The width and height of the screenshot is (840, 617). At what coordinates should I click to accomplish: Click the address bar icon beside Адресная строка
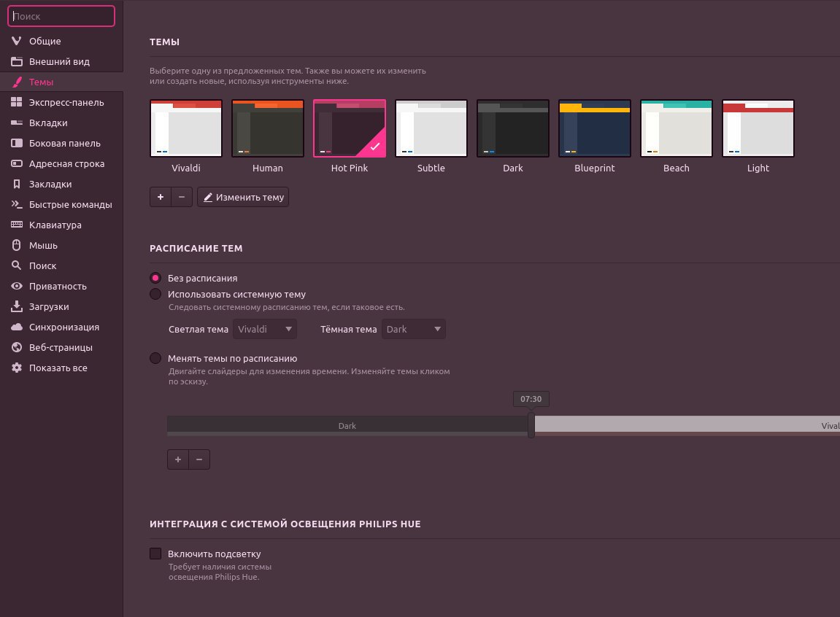pyautogui.click(x=17, y=163)
